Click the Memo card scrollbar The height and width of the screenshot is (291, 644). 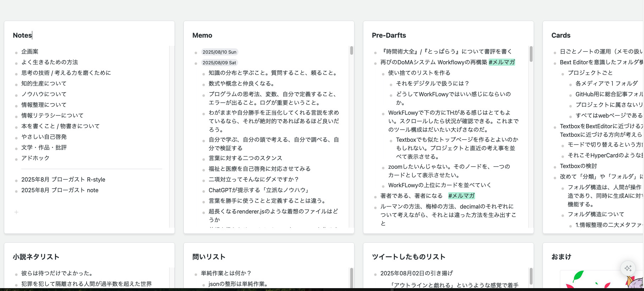click(x=352, y=50)
